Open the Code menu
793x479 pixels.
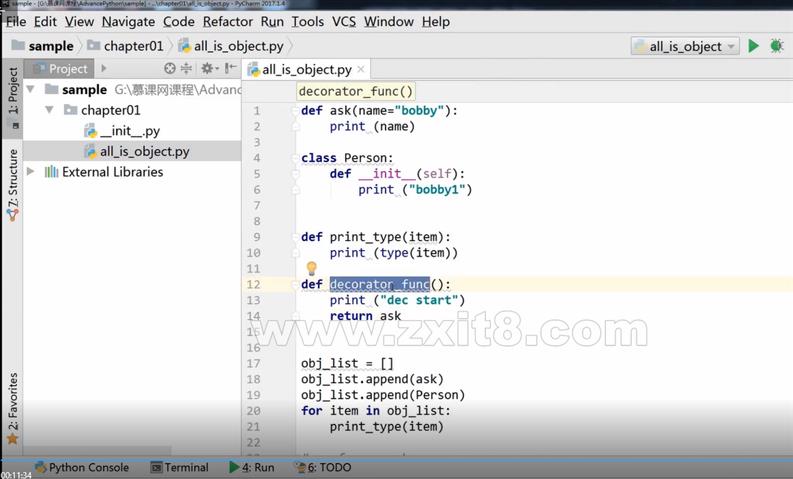(179, 22)
